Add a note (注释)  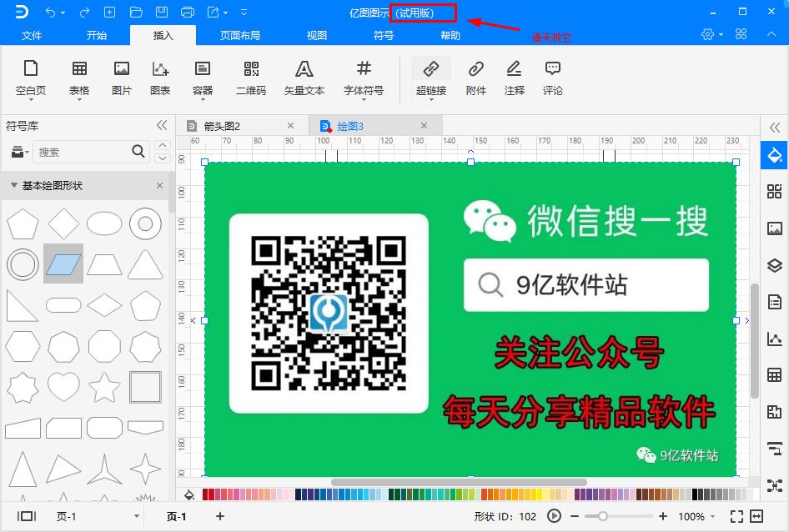515,78
